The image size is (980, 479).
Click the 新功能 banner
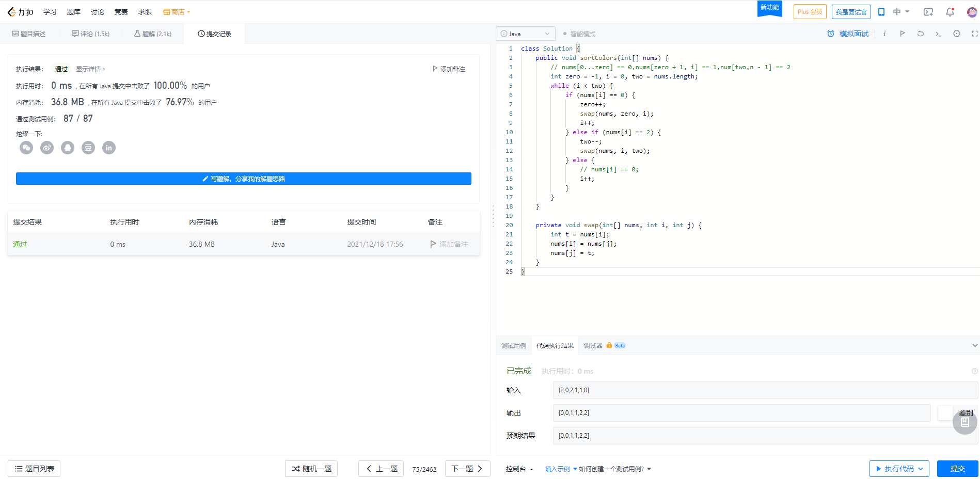(769, 8)
